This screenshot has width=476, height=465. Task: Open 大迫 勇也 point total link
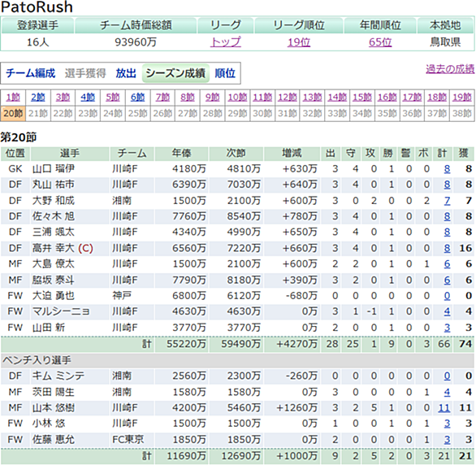click(x=447, y=296)
